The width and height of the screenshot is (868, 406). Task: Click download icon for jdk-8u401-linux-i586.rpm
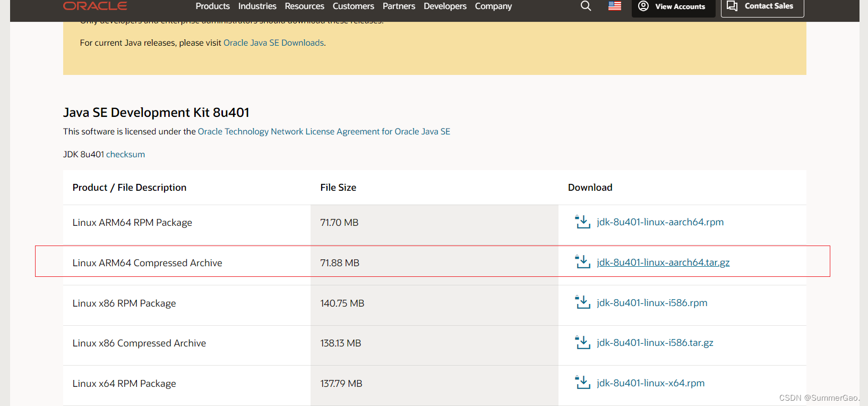583,302
